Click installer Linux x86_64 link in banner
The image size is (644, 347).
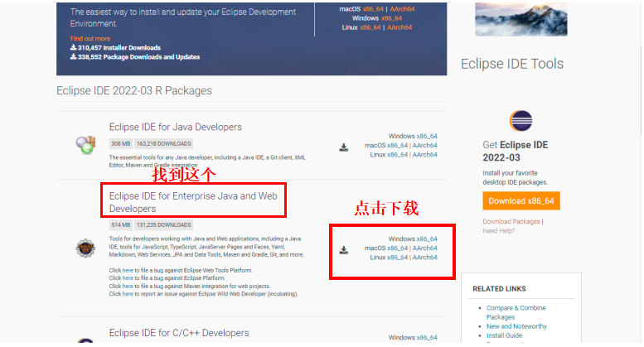370,27
